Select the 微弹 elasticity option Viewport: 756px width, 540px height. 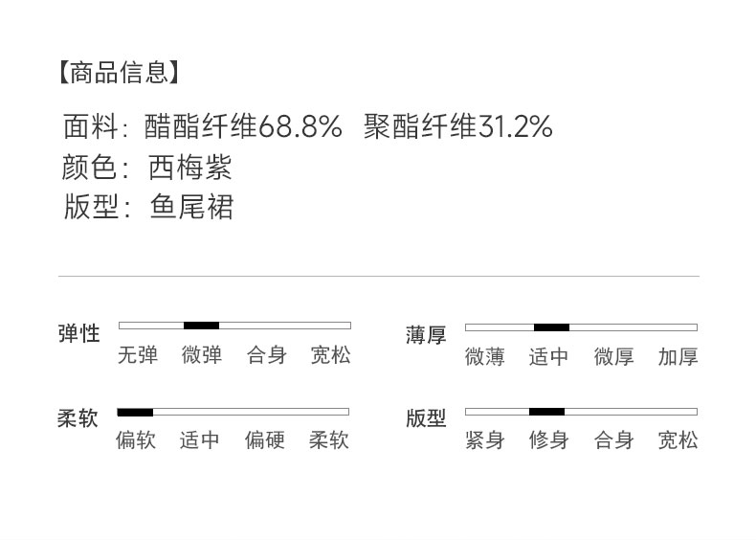point(202,355)
